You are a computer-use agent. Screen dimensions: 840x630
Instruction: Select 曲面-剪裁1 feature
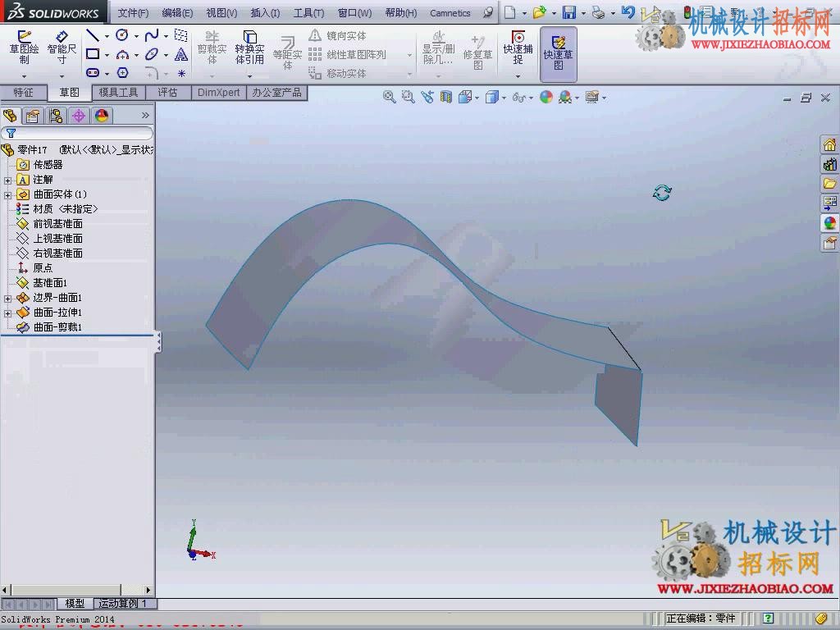pyautogui.click(x=58, y=327)
